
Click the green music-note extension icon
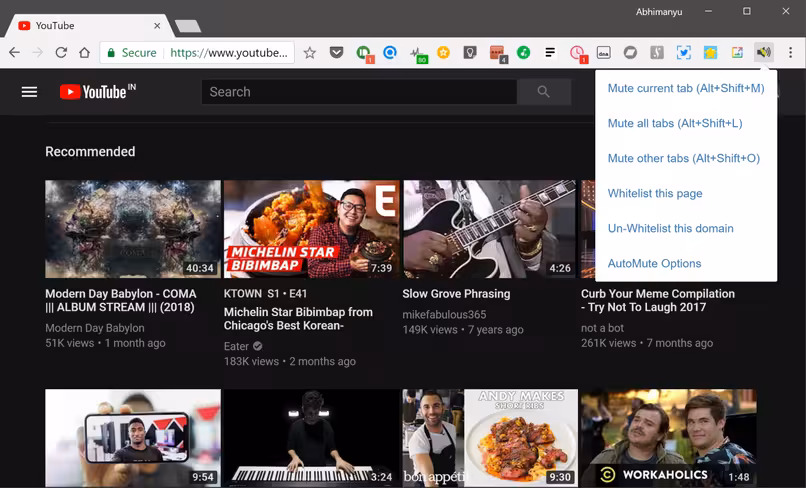pyautogui.click(x=523, y=52)
